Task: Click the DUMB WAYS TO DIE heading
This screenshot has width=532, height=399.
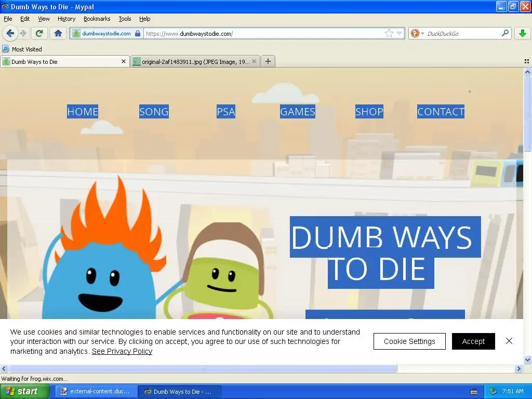Action: (385, 252)
